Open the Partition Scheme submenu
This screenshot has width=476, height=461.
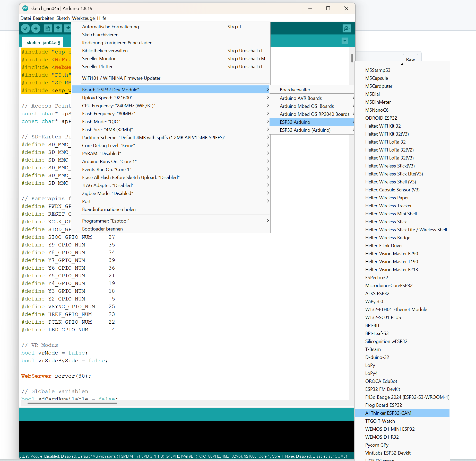(x=153, y=137)
